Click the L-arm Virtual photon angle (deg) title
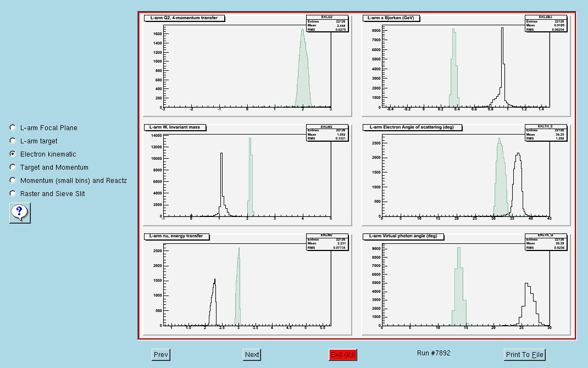The image size is (588, 368). coord(403,237)
